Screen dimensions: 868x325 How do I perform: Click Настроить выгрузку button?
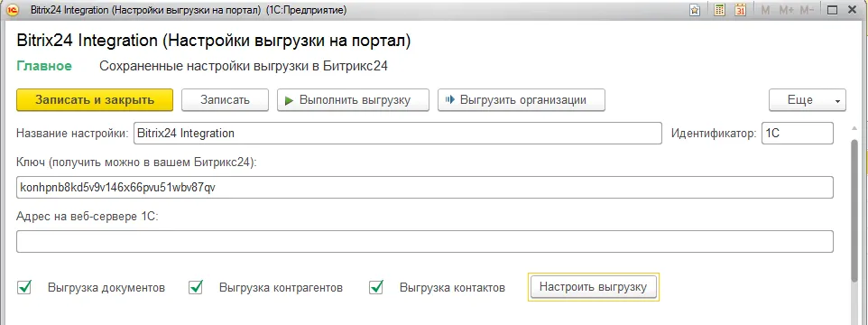click(594, 287)
